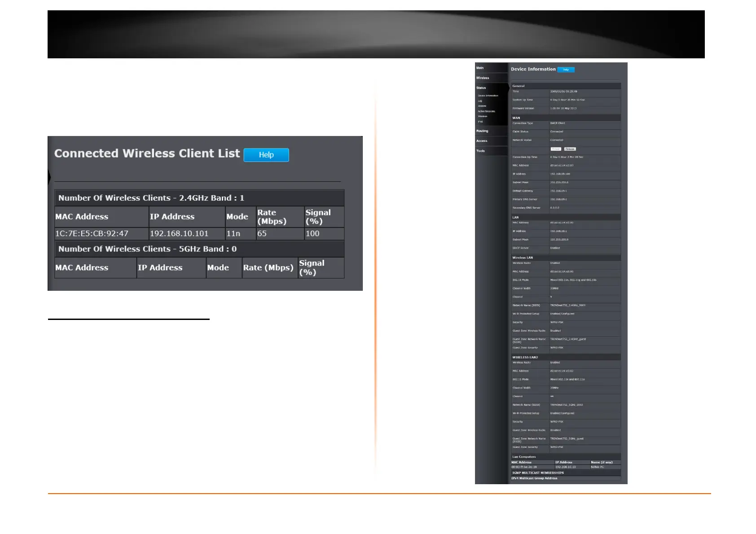Click Help beside Connected Wireless Client List
The height and width of the screenshot is (534, 756).
click(x=266, y=155)
